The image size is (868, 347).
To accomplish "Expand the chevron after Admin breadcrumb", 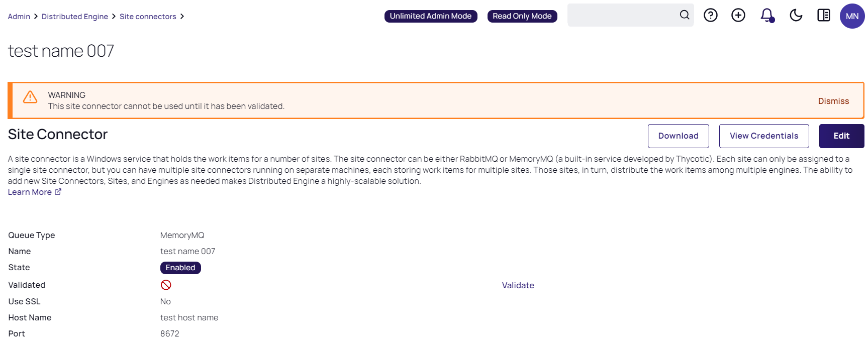I will (36, 17).
